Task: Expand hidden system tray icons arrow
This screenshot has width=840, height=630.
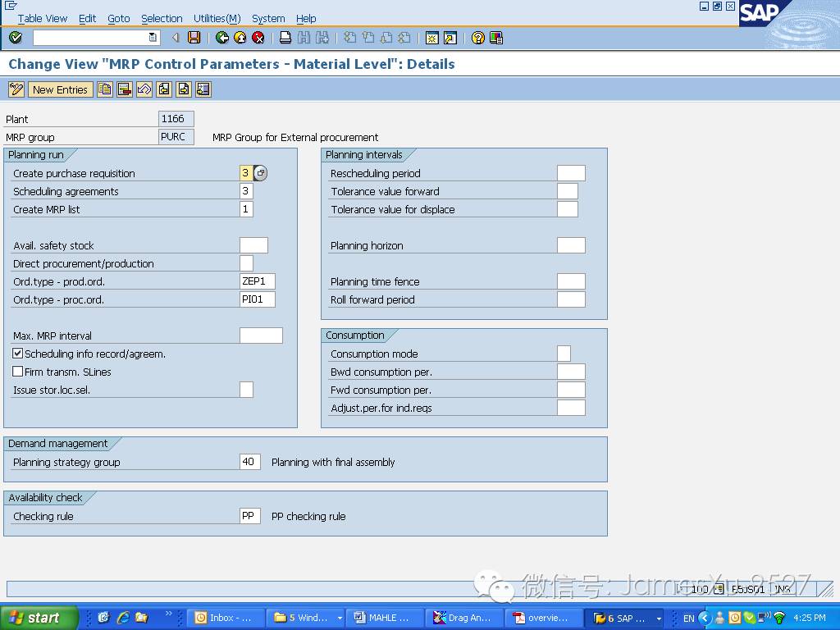Action: click(705, 619)
